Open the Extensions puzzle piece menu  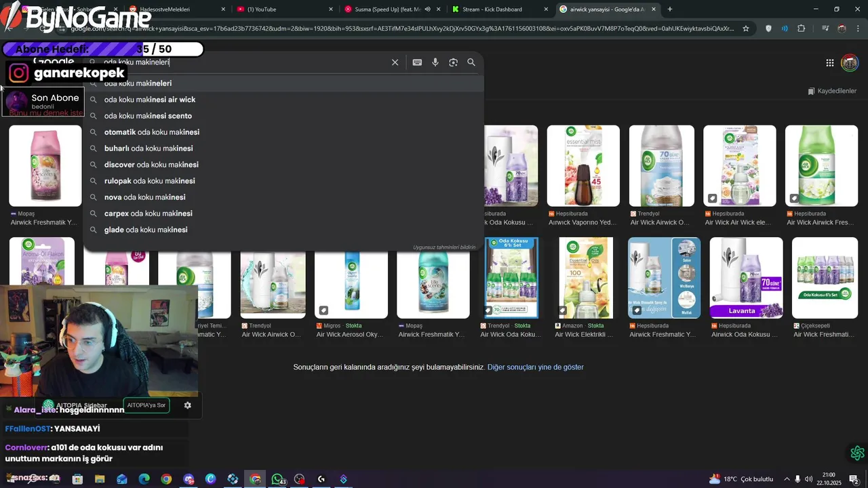pos(802,28)
